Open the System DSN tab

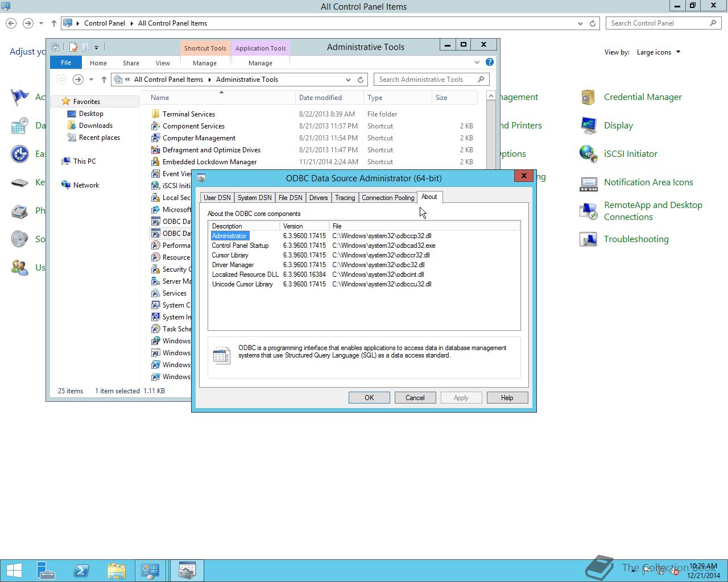tap(254, 198)
